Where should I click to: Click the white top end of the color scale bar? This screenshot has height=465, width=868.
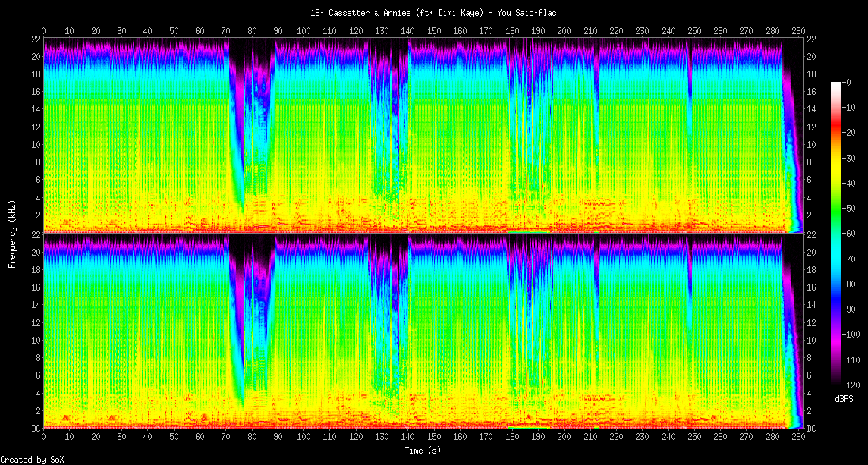click(x=836, y=84)
